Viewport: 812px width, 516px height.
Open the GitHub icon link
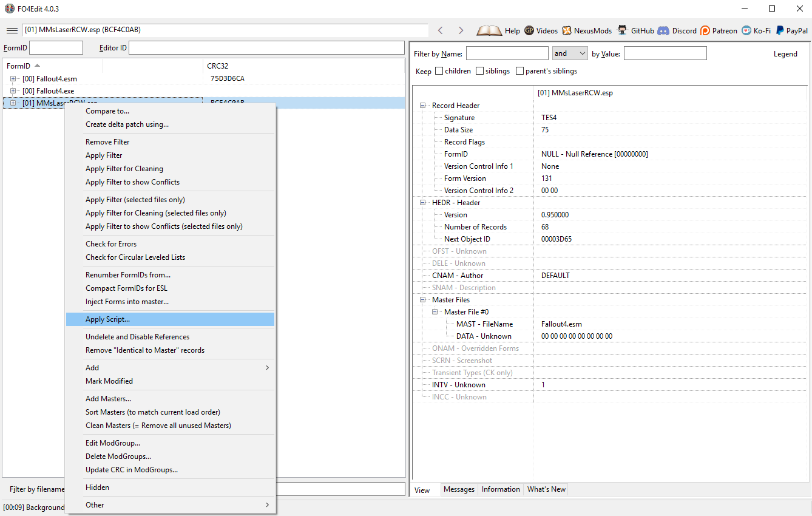point(623,30)
